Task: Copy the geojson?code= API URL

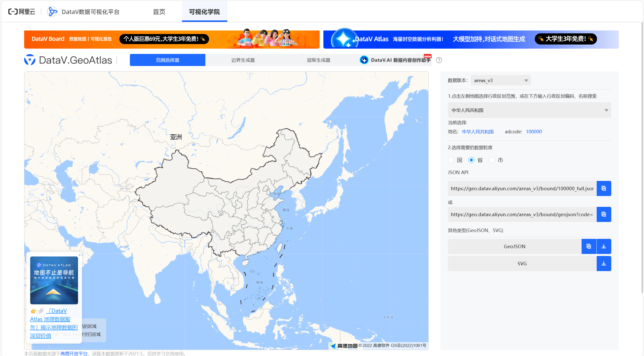Action: coord(603,214)
